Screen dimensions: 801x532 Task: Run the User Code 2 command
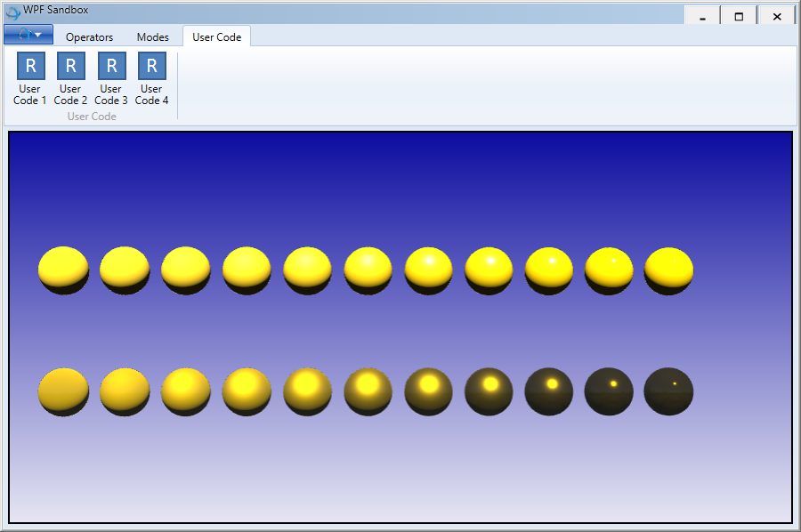point(70,78)
